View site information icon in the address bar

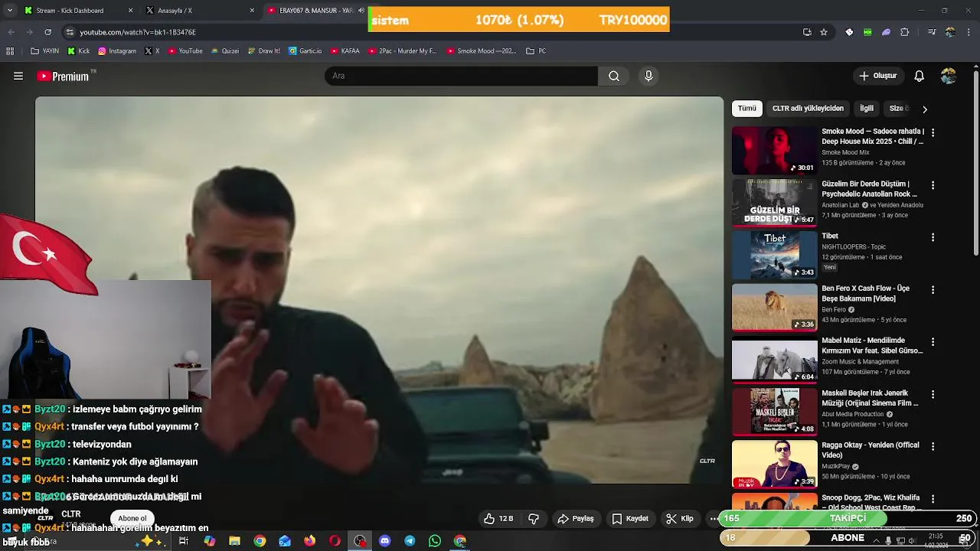coord(70,32)
